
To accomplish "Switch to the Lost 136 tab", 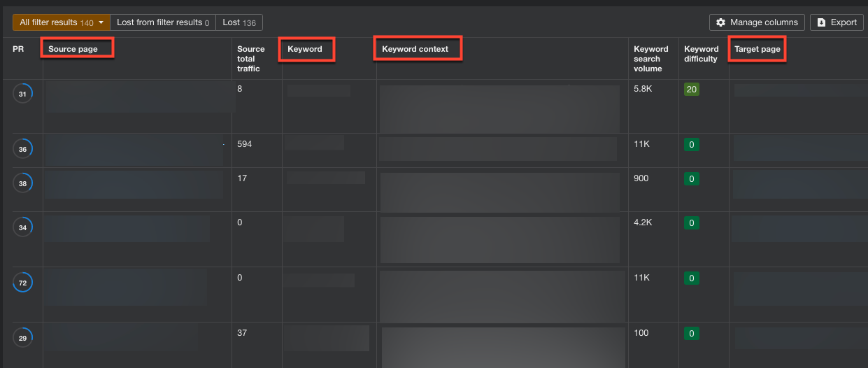I will tap(239, 22).
